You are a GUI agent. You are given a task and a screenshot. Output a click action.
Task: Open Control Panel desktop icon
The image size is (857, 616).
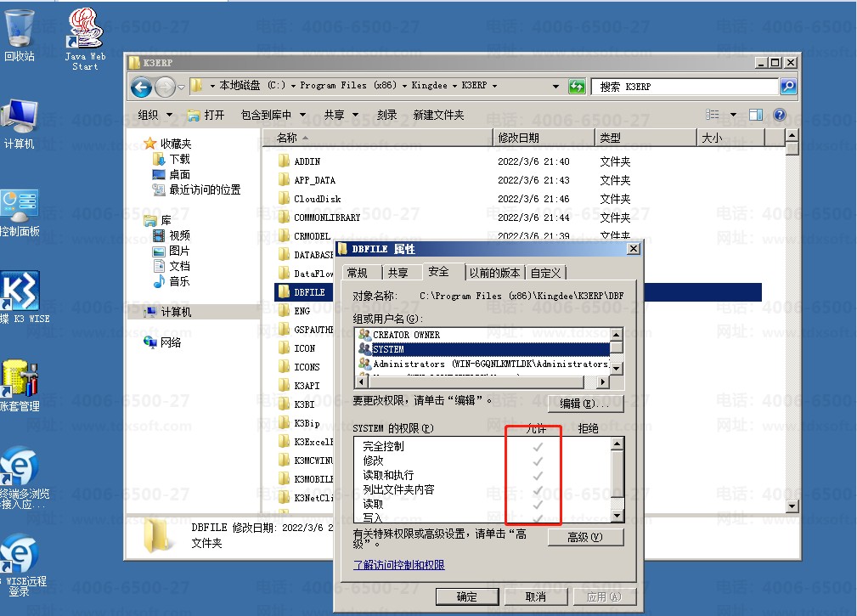(x=20, y=213)
